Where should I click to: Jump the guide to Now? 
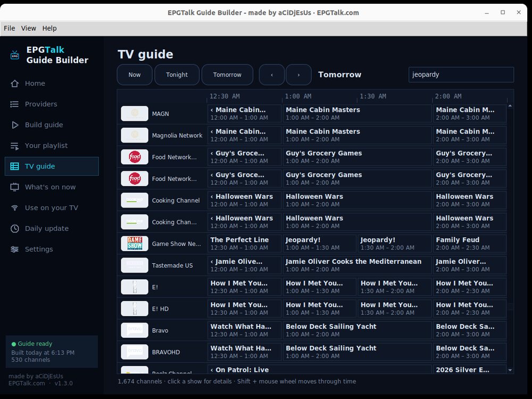click(x=135, y=74)
